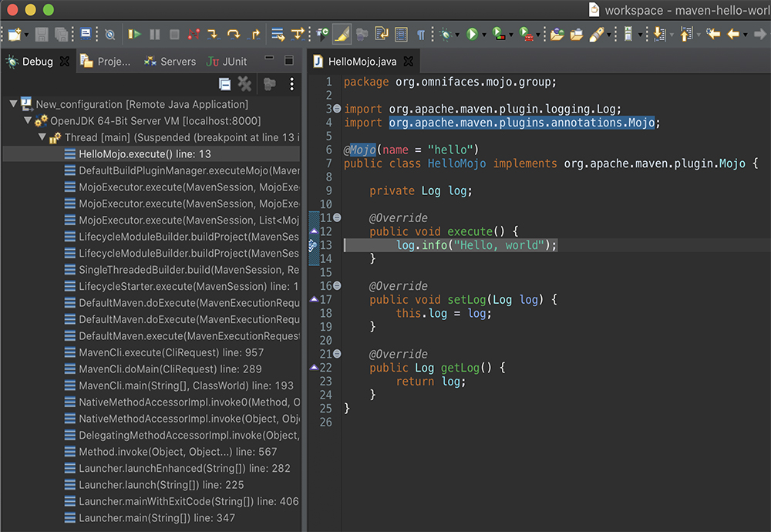Toggle the breakpoint marker on line 13
771x532 pixels.
coord(314,245)
